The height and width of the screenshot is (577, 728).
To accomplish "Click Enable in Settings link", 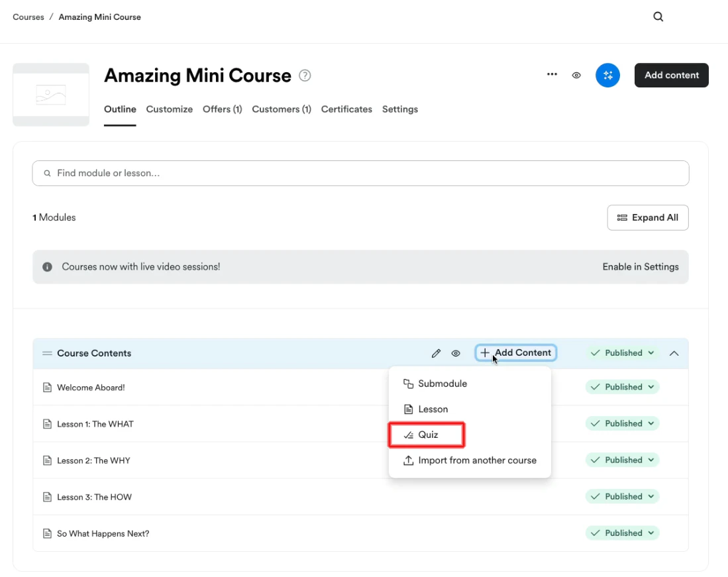I will click(641, 267).
